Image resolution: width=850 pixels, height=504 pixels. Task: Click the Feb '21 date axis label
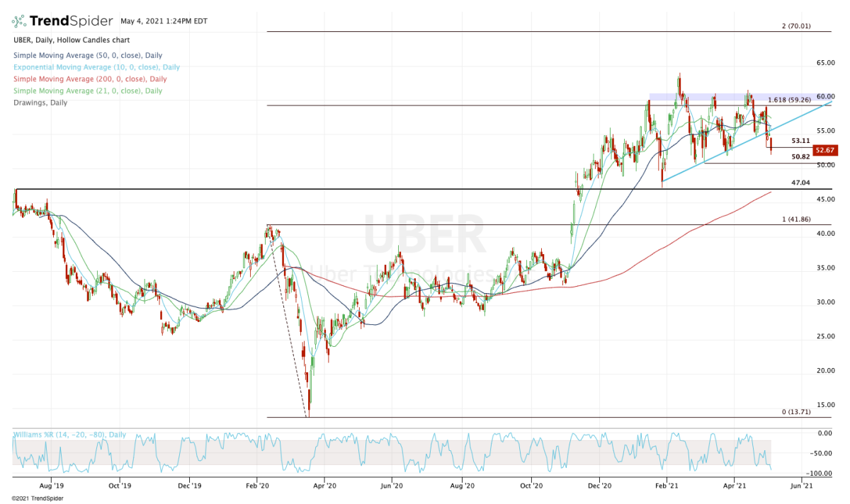(x=667, y=486)
